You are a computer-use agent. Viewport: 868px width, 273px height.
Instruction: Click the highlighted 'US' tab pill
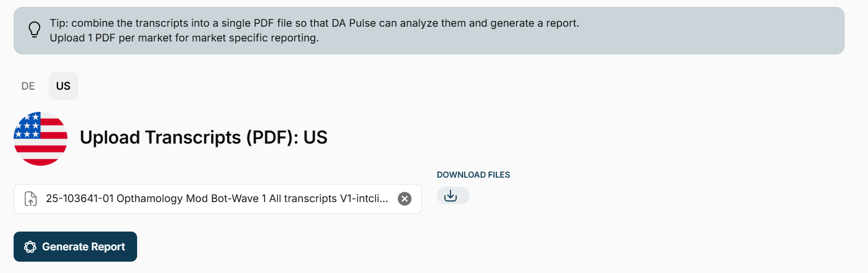63,86
